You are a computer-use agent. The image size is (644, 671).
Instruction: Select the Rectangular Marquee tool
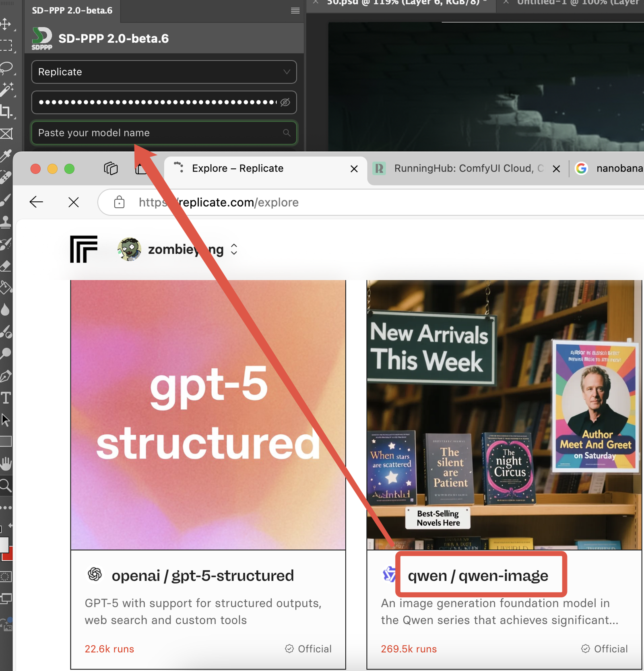[x=6, y=45]
